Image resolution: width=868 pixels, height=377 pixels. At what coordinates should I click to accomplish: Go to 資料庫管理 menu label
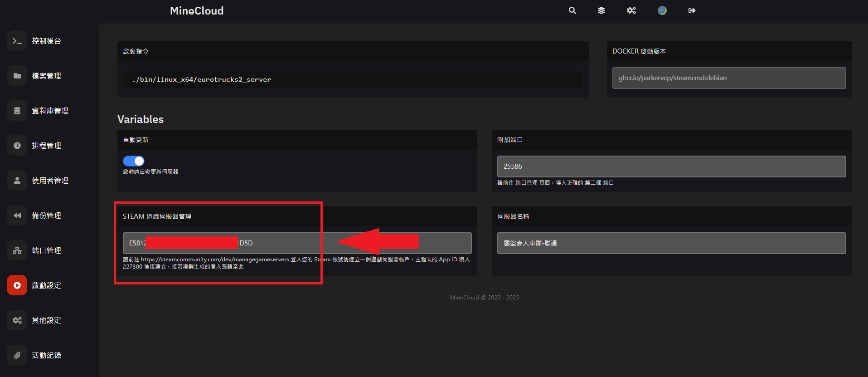coord(50,111)
